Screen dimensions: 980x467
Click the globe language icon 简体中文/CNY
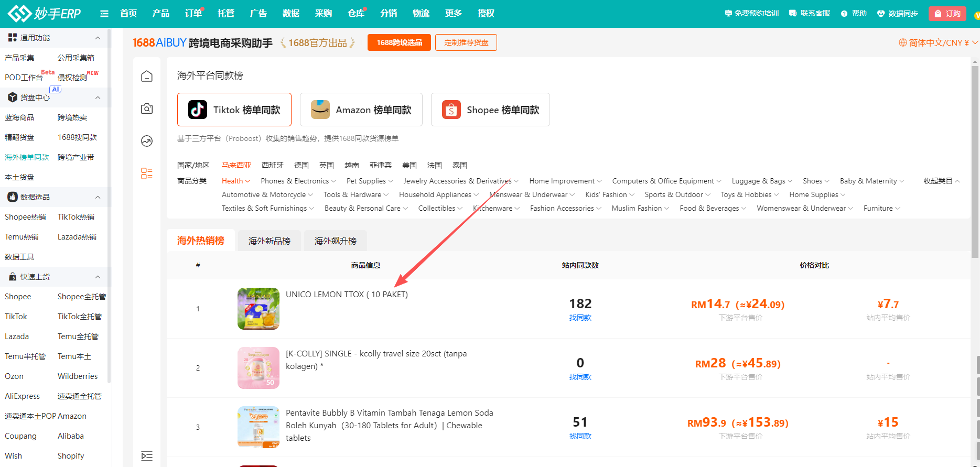pyautogui.click(x=902, y=42)
